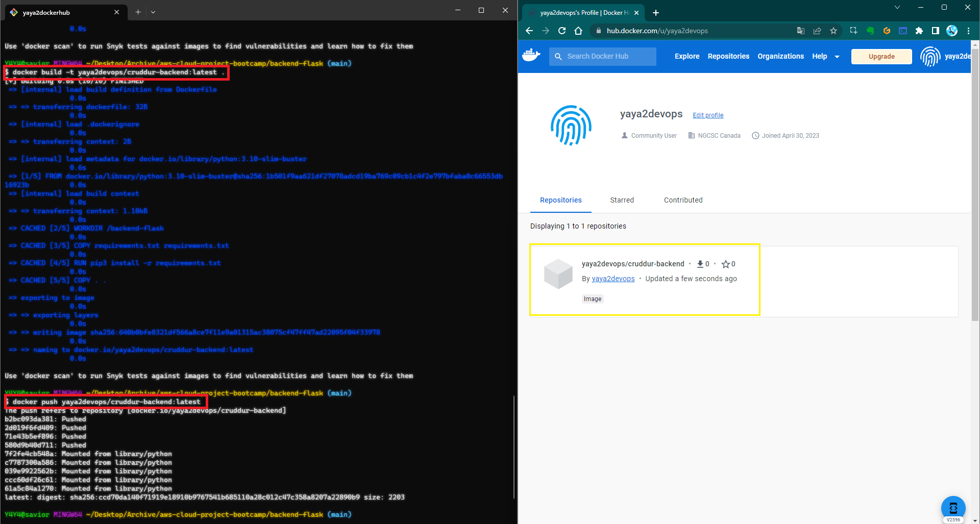
Task: Open the browser extensions puzzle icon
Action: pyautogui.click(x=919, y=31)
